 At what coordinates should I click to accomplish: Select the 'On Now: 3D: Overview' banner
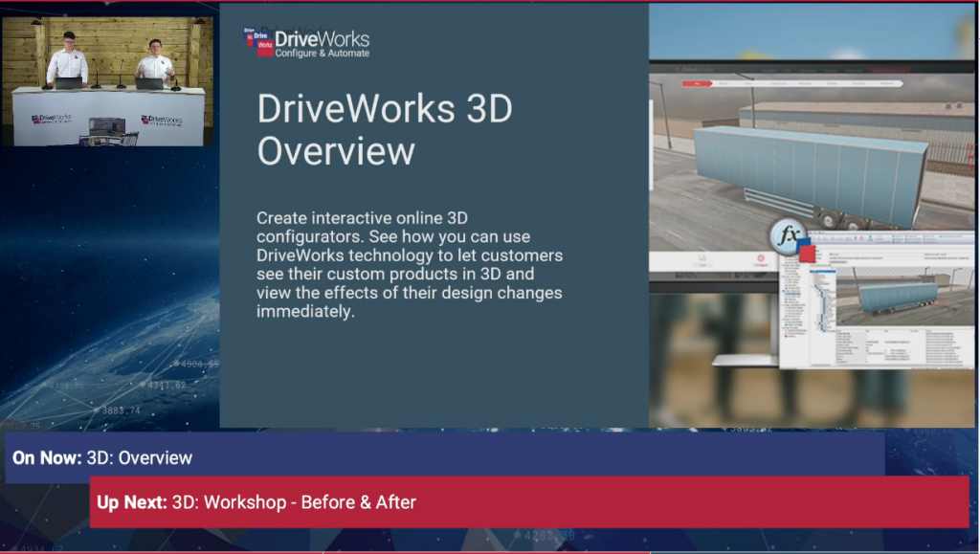(444, 457)
